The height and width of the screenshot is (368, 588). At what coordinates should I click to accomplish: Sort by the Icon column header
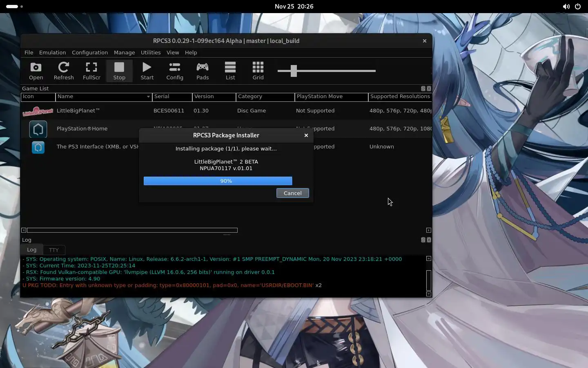[x=38, y=97]
